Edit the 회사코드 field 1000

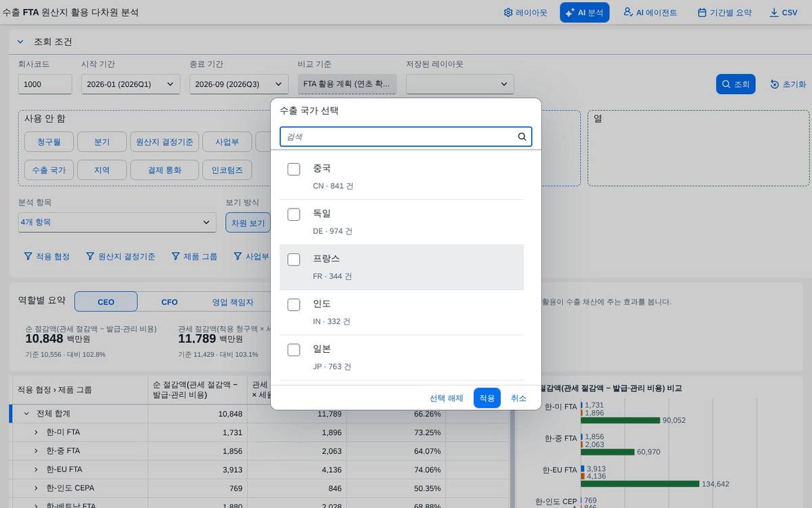pyautogui.click(x=45, y=84)
